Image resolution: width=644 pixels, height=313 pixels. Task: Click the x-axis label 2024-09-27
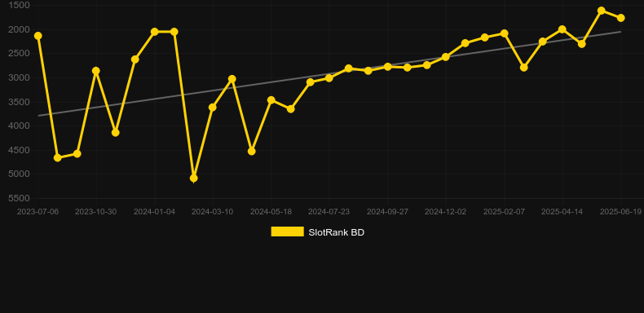tap(388, 212)
